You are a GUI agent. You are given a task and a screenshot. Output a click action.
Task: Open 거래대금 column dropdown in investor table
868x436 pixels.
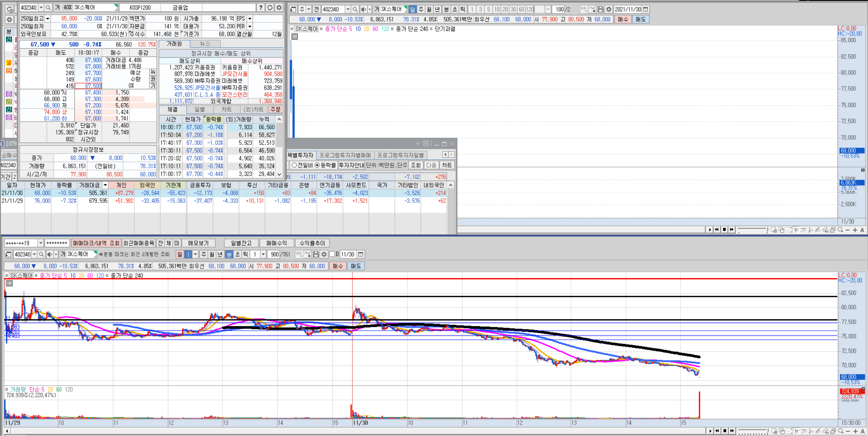[x=105, y=185]
